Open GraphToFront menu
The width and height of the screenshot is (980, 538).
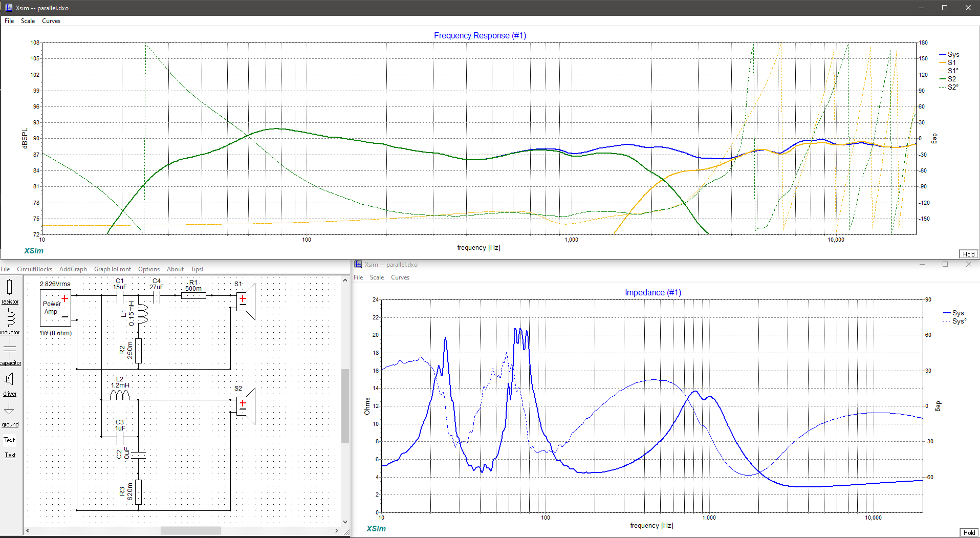pyautogui.click(x=113, y=269)
